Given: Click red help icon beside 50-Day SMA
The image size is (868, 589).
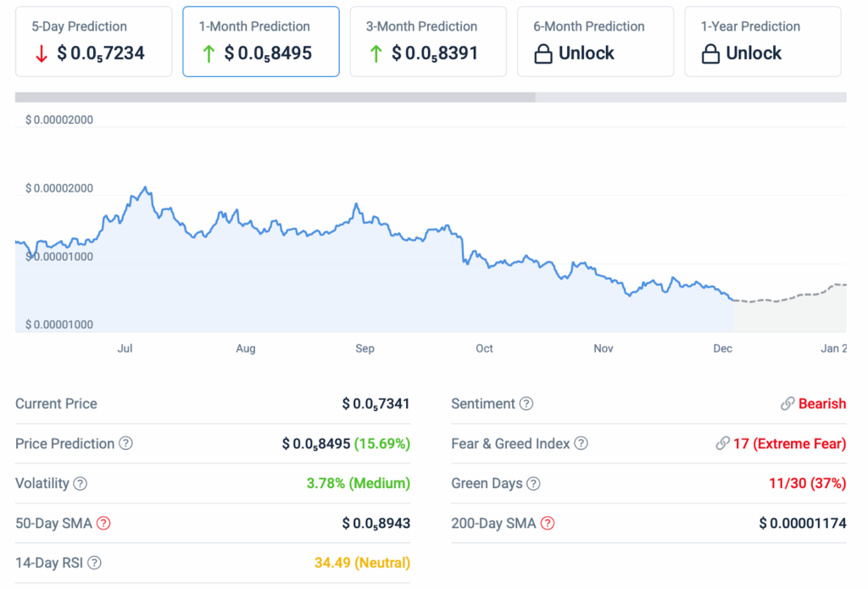Looking at the screenshot, I should coord(103,524).
